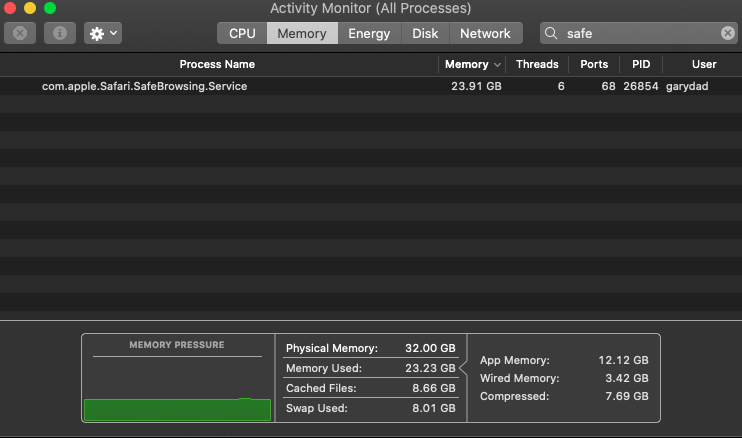
Task: Click the 23.91 GB memory value
Action: click(x=476, y=86)
